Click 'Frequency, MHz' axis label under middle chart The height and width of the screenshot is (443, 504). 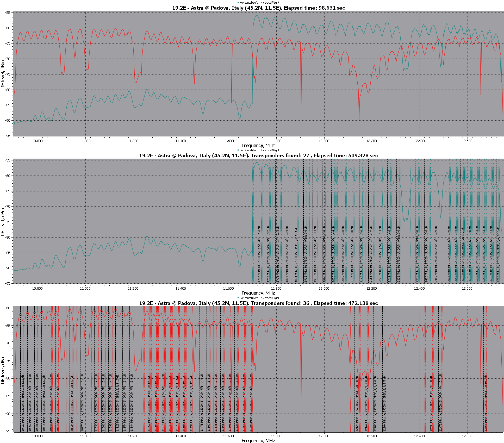point(258,293)
